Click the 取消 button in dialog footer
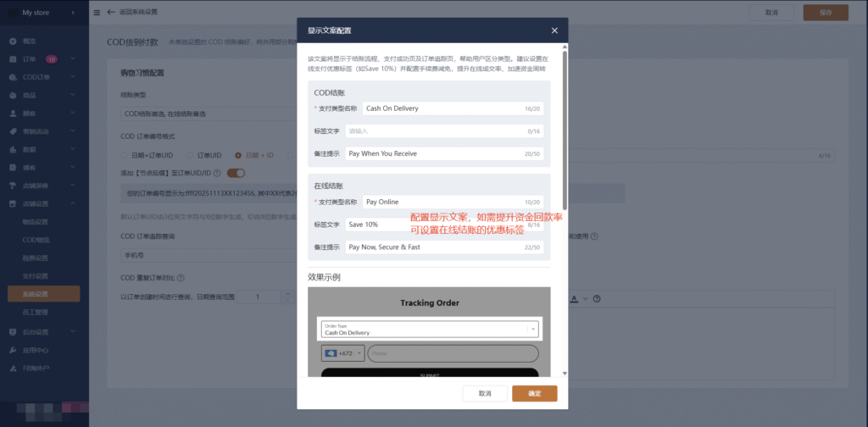 485,393
